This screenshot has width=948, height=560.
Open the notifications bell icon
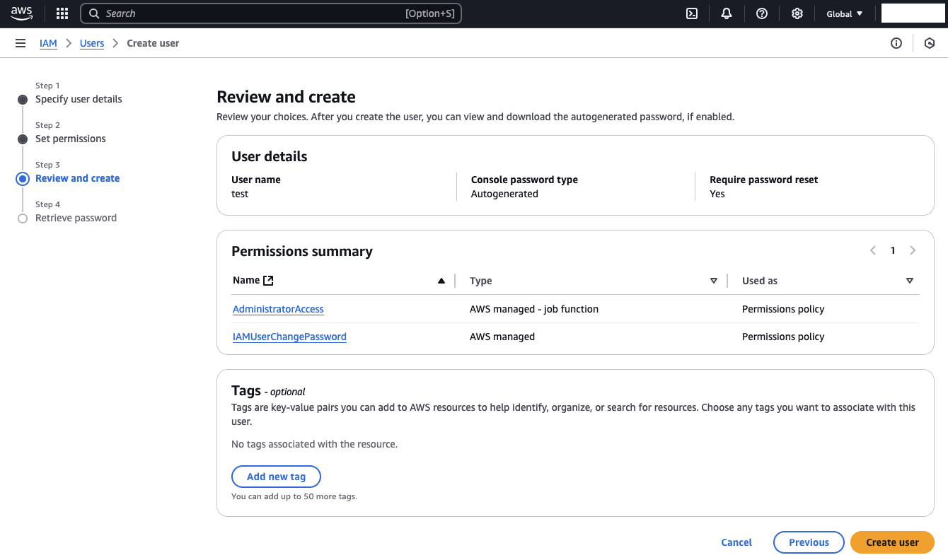[x=727, y=13]
